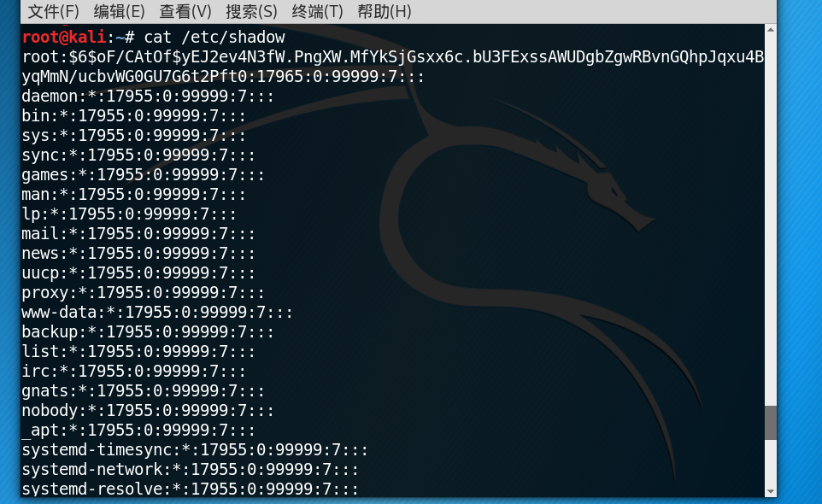Click the list shadow entry
This screenshot has height=504, width=822.
coord(138,352)
